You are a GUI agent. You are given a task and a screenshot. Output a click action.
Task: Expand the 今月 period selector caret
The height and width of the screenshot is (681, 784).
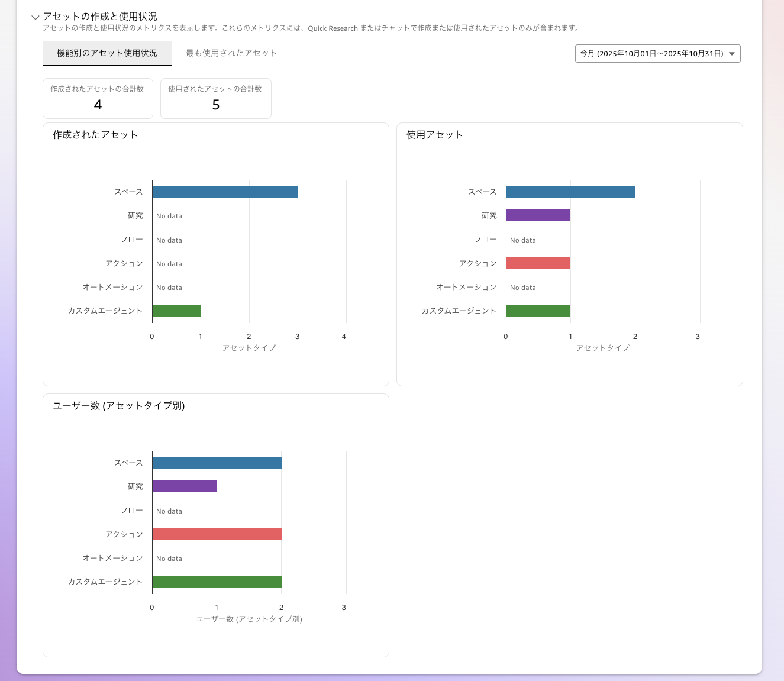(x=733, y=53)
